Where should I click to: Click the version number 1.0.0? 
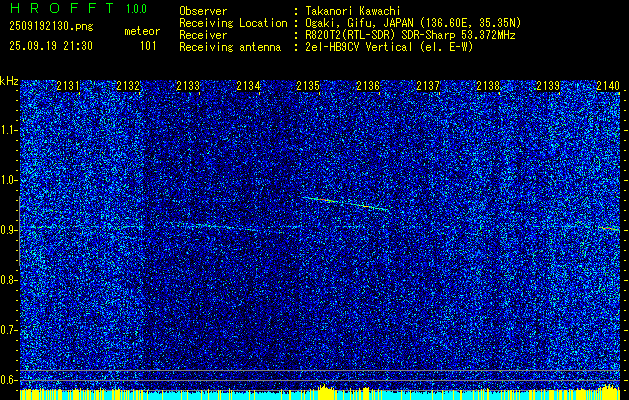[x=136, y=8]
